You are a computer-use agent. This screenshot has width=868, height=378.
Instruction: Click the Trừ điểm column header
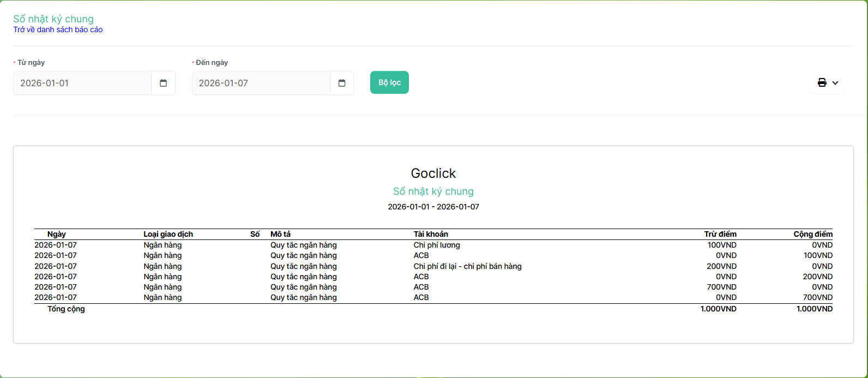coord(720,234)
